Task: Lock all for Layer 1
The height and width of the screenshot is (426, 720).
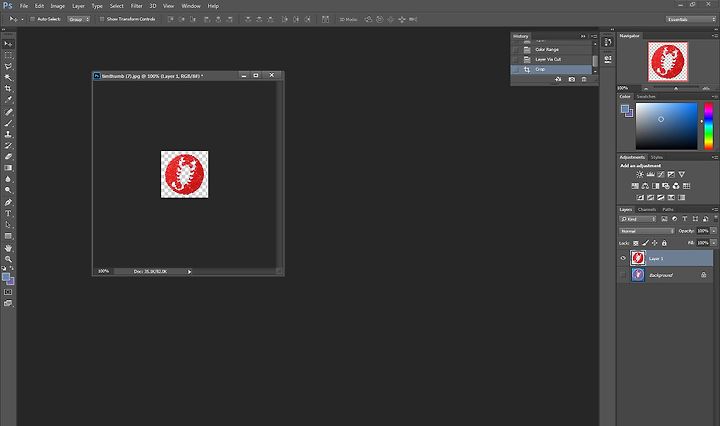Action: click(664, 243)
